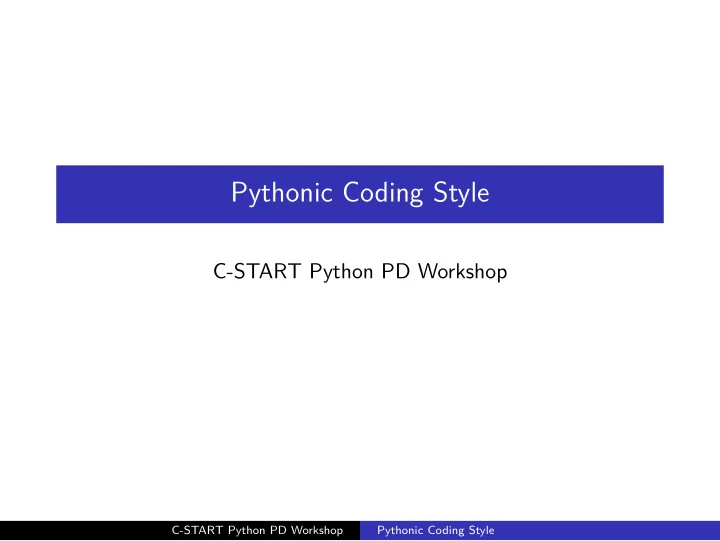Click 'Pythonic Coding Style' in the blue footer
Image resolution: width=720 pixels, height=541 pixels.
tap(436, 530)
